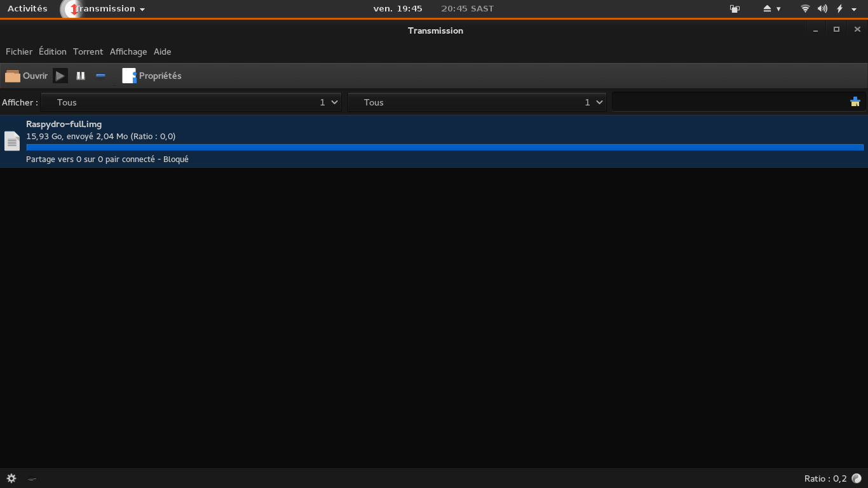Image resolution: width=868 pixels, height=488 pixels.
Task: Minimize the Transmission window
Action: (816, 30)
